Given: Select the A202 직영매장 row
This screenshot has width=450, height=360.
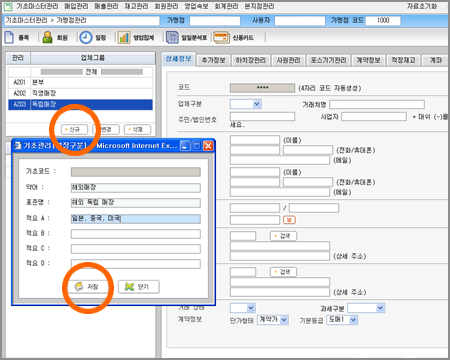Looking at the screenshot, I should 80,93.
